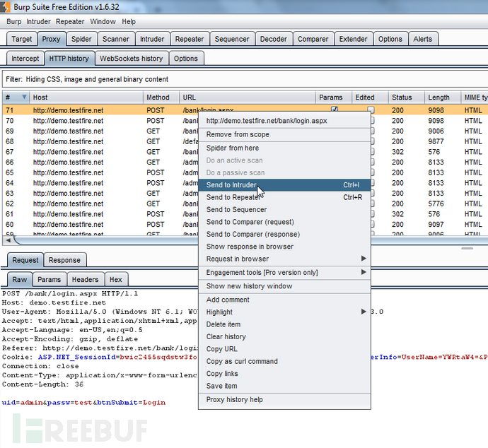The height and width of the screenshot is (448, 488).
Task: Select Send to Intruder in context menu
Action: point(284,184)
